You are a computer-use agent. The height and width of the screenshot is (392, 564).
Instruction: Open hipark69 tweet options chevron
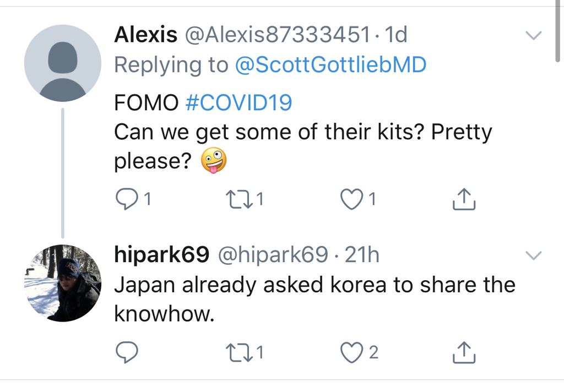pyautogui.click(x=534, y=255)
